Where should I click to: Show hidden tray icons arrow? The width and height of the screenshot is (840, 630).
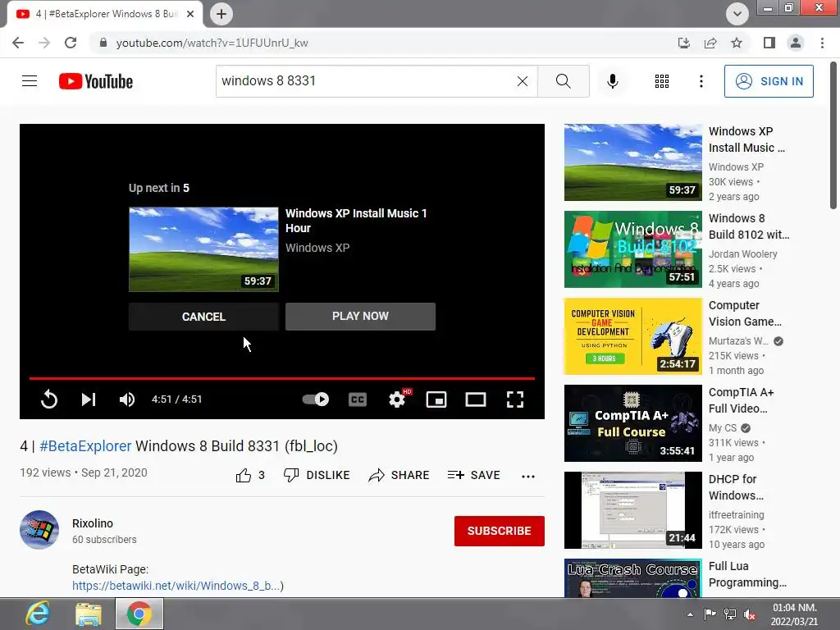[x=690, y=614]
